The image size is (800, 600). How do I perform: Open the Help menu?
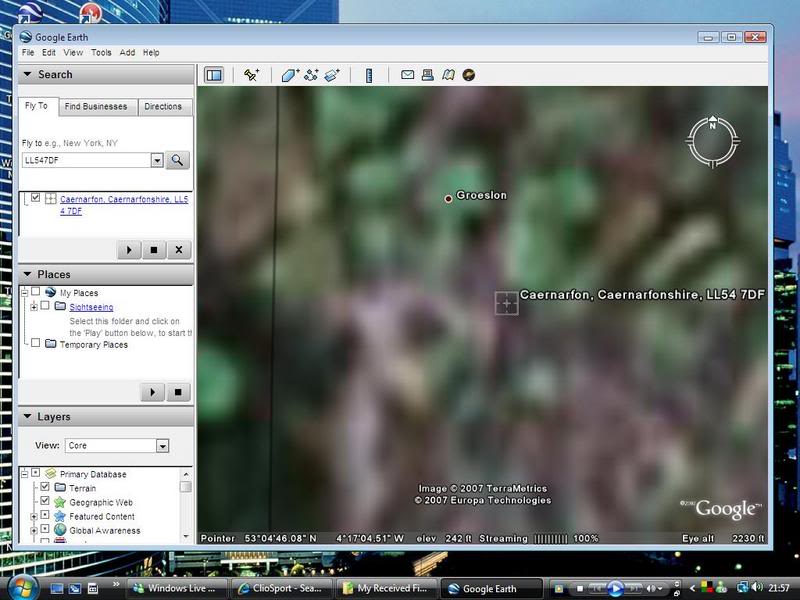pos(151,53)
